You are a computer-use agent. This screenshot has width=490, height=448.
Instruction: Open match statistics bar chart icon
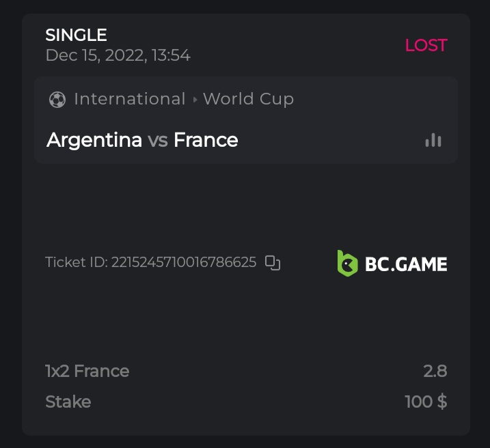tap(433, 140)
